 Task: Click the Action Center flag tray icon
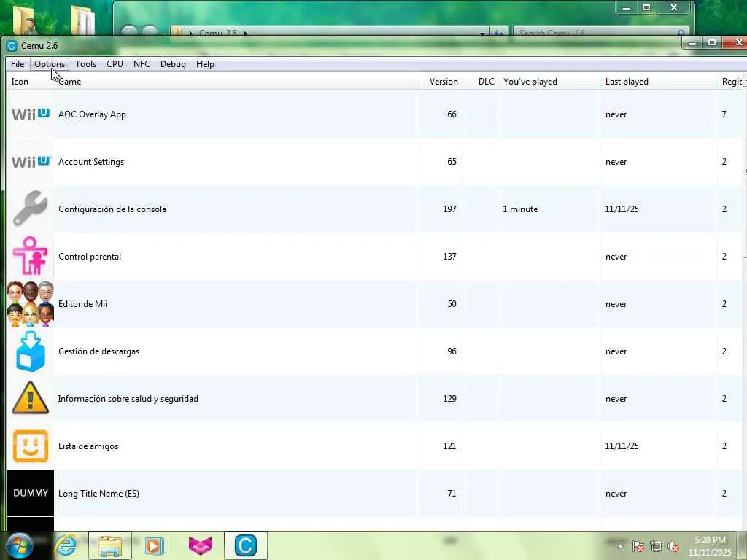(x=638, y=546)
